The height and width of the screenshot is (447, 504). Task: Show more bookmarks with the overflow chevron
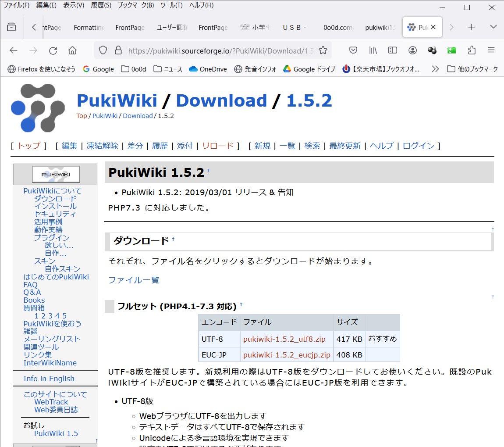click(435, 69)
